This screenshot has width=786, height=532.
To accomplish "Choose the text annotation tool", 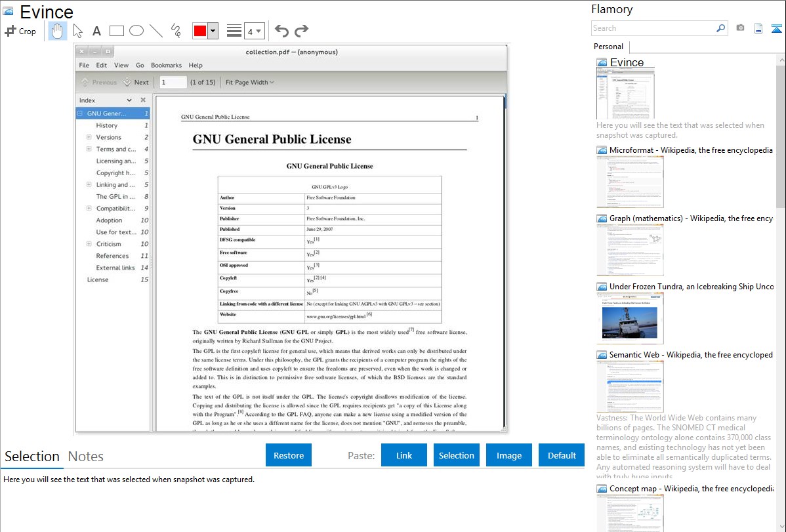I will (96, 31).
